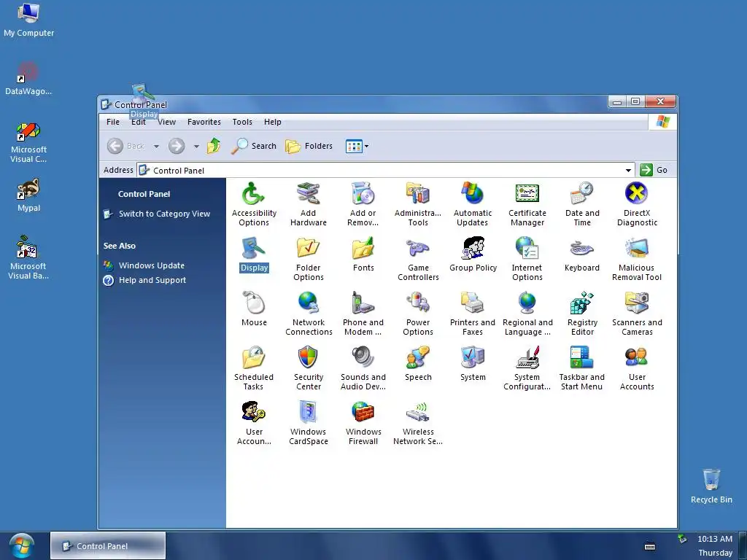The width and height of the screenshot is (747, 560).
Task: Open the Views dropdown button
Action: pos(357,146)
